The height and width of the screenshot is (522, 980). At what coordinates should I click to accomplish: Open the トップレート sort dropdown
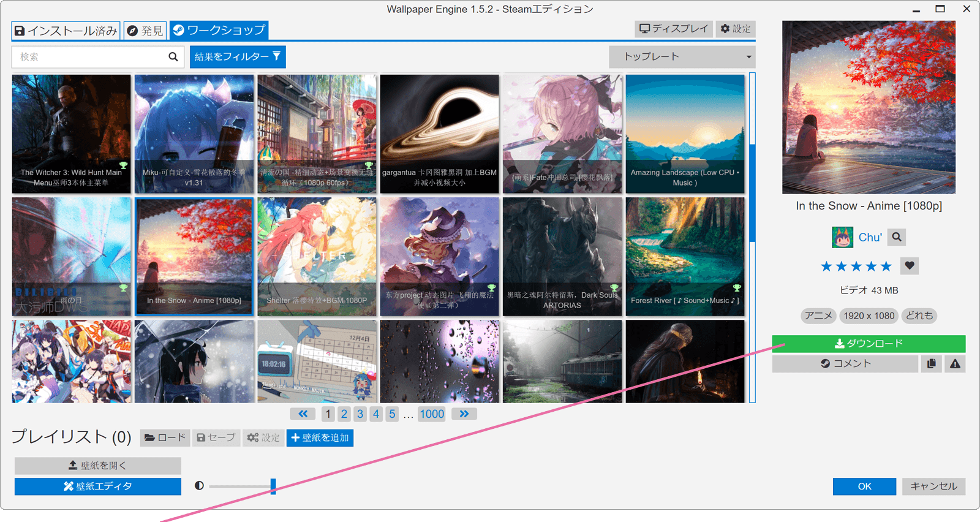(x=682, y=56)
